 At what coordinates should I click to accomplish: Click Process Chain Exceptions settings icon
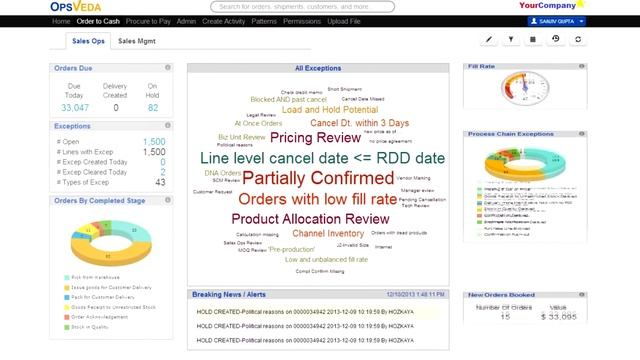coord(582,134)
